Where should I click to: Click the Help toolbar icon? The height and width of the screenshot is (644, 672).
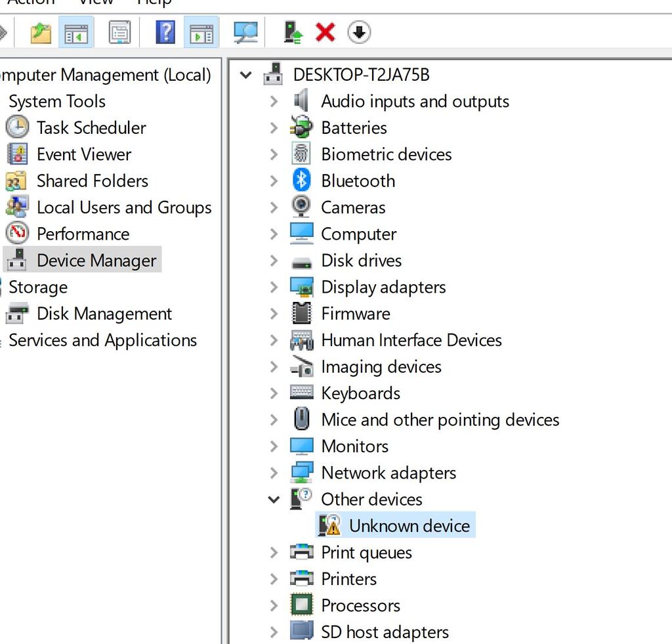coord(165,31)
